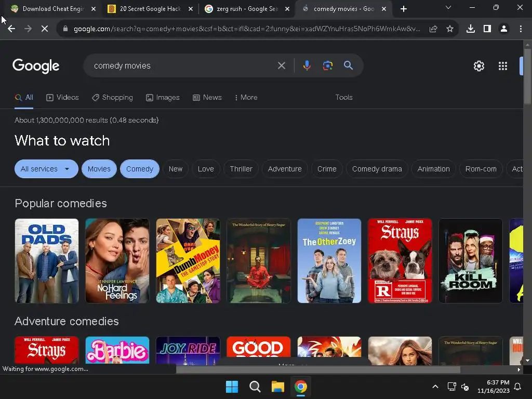The image size is (532, 399).
Task: Toggle the Love filter chip
Action: tap(206, 169)
